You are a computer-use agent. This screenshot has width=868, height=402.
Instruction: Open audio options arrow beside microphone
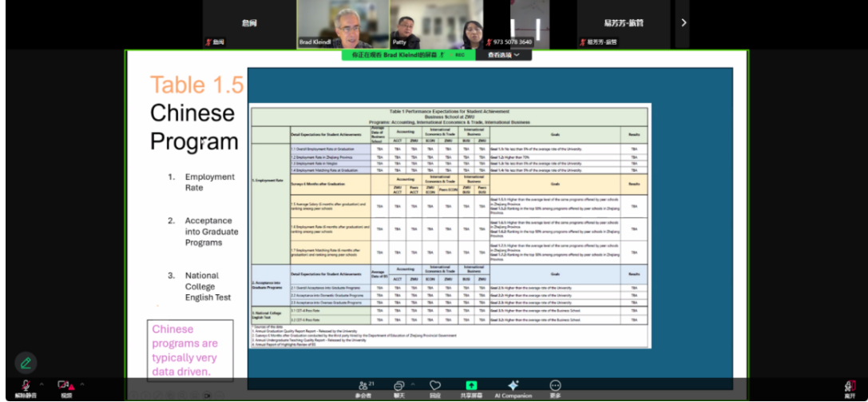tap(42, 384)
